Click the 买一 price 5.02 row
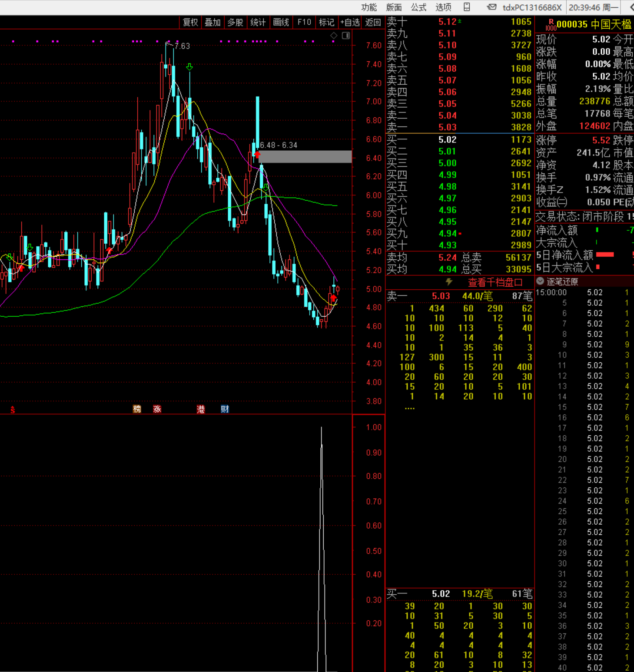 [x=459, y=139]
